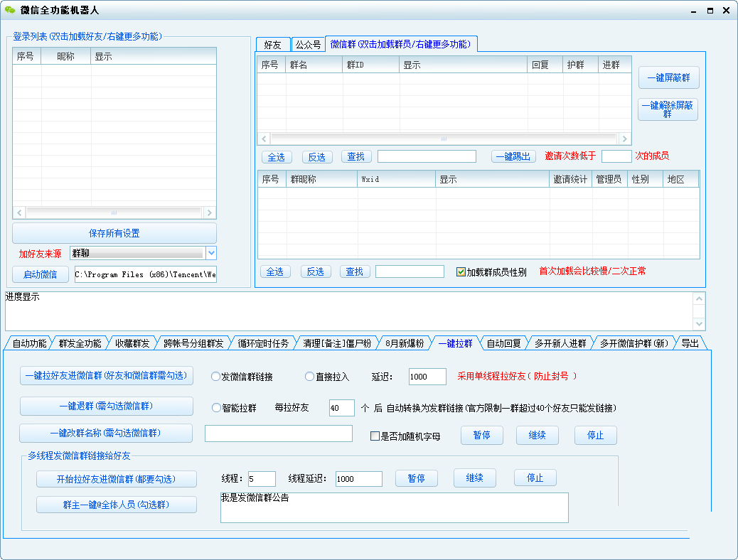The height and width of the screenshot is (560, 738).
Task: Open the 群发全功能 tab
Action: point(80,343)
